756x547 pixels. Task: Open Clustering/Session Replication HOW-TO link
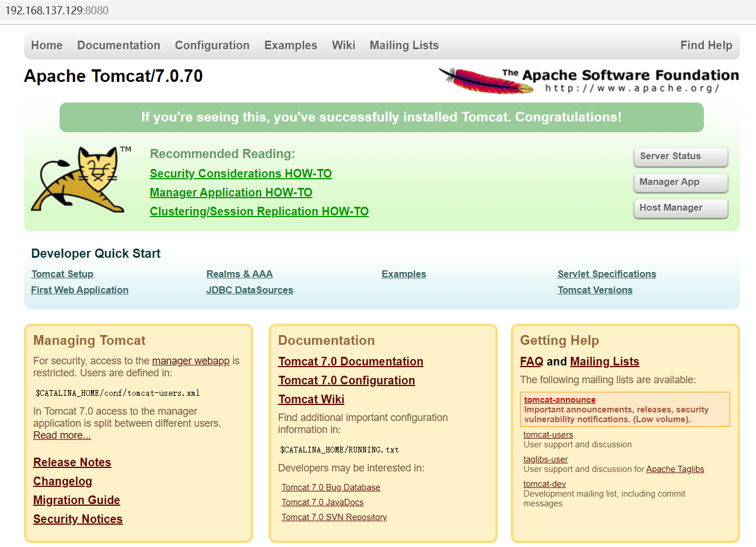259,211
